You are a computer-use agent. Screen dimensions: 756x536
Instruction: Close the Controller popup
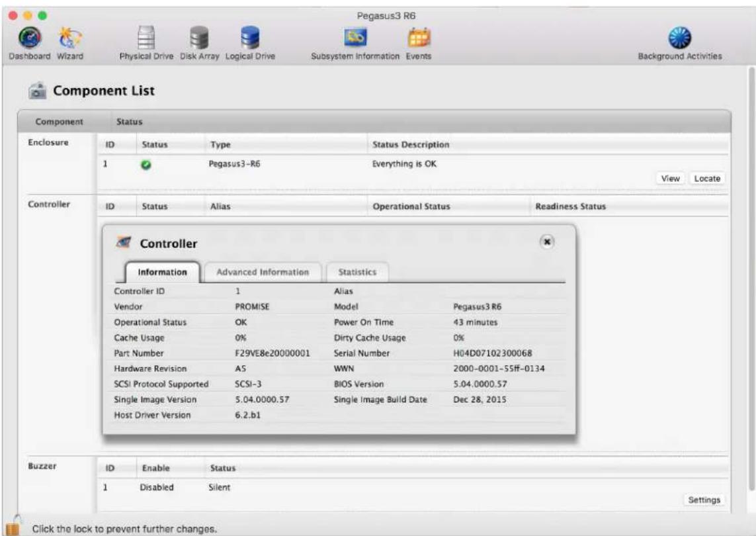(547, 242)
